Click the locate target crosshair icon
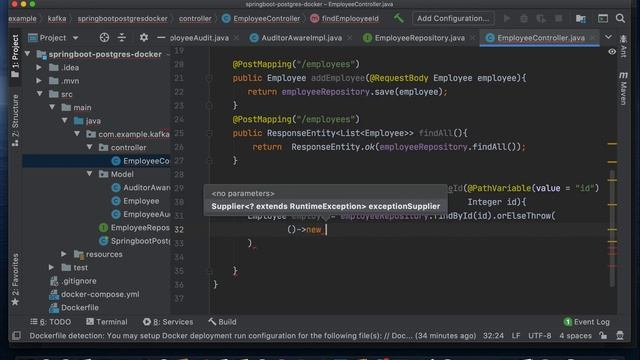This screenshot has height=360, width=640. pyautogui.click(x=104, y=38)
